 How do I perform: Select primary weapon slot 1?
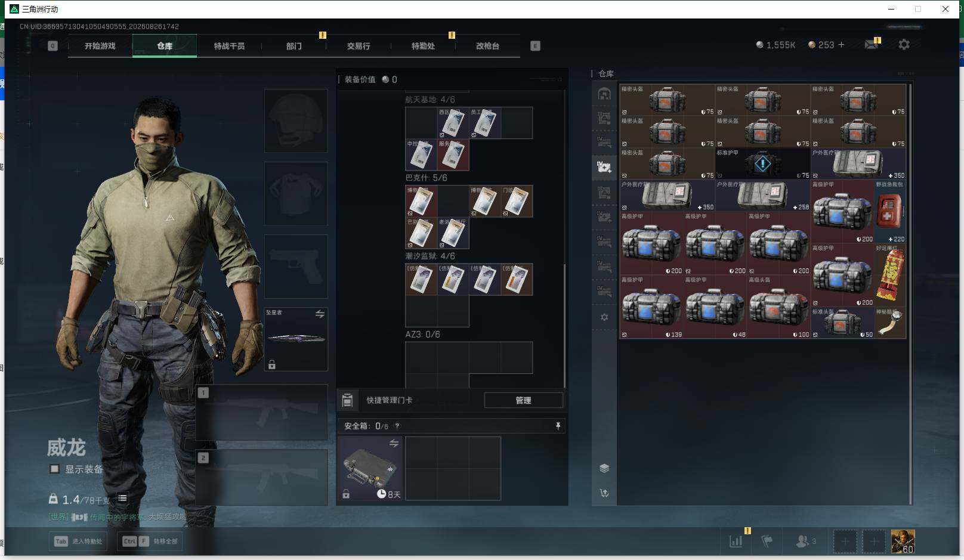262,413
